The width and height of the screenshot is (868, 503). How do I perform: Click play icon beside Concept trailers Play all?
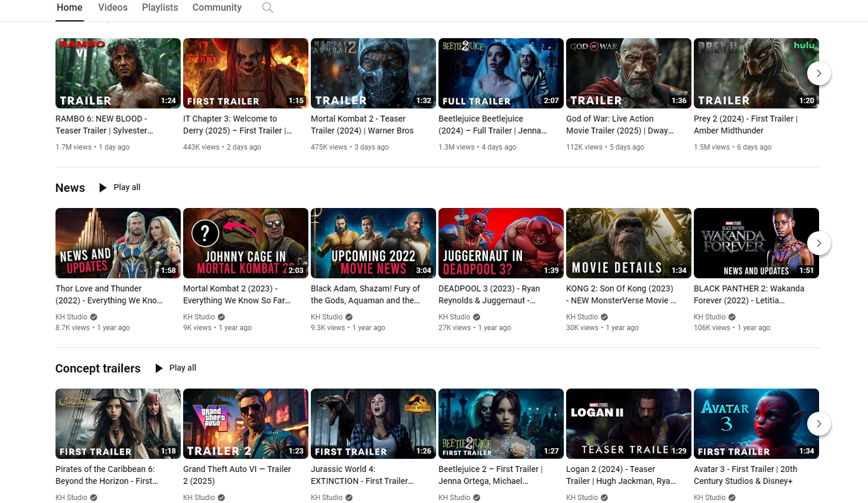coord(159,368)
